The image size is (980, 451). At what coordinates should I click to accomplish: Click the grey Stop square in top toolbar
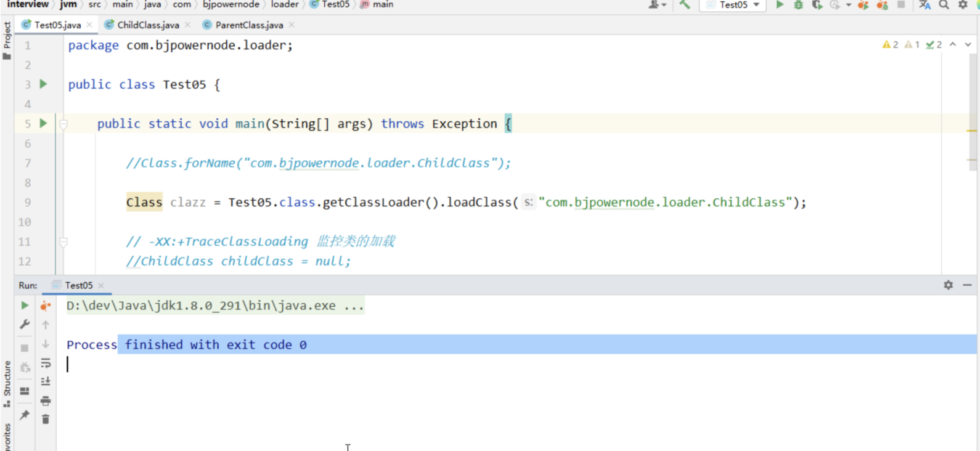901,4
